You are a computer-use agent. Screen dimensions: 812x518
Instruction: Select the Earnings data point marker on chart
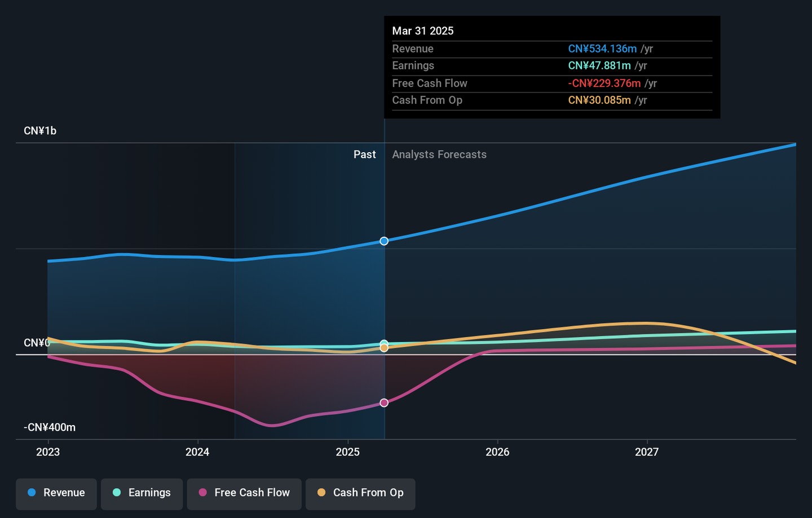tap(384, 343)
